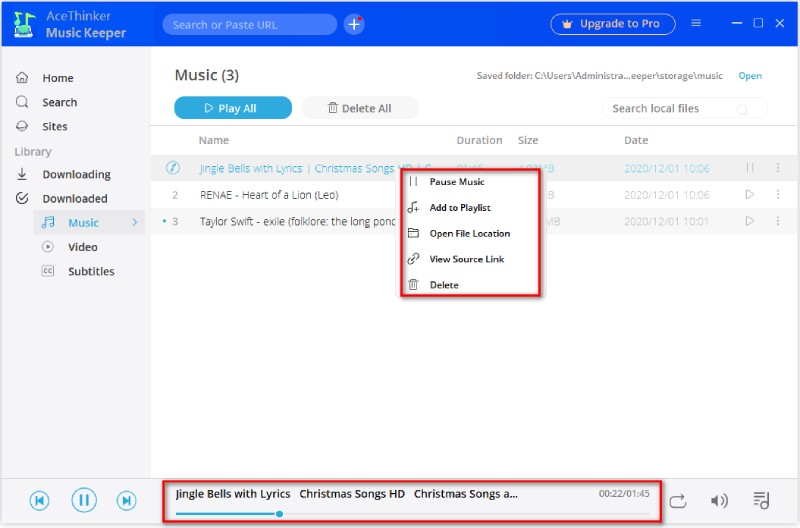Show the Downloading list
This screenshot has height=528, width=800.
pos(77,174)
